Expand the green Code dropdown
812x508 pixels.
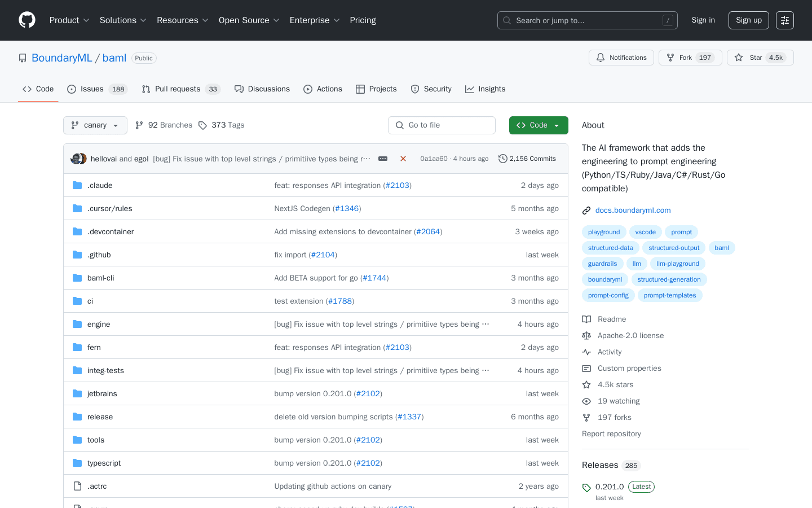point(555,125)
